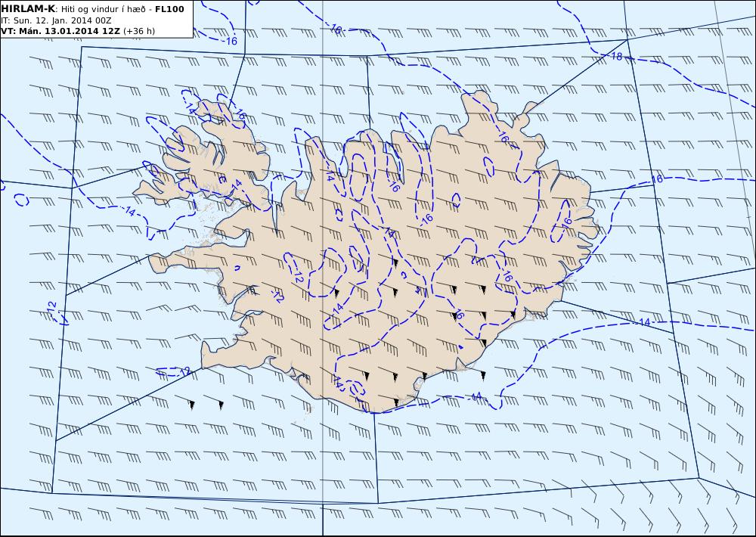Click the "18" isotherm contour label
This screenshot has width=756, height=537.
point(617,57)
